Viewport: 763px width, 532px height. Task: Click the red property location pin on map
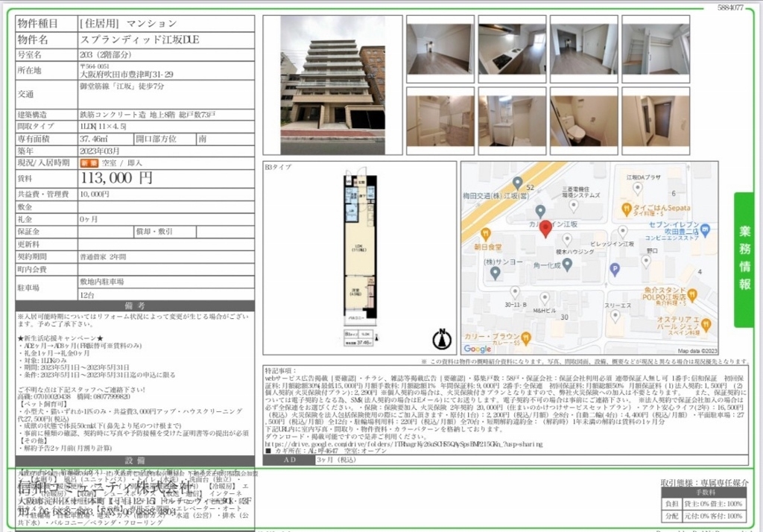546,228
